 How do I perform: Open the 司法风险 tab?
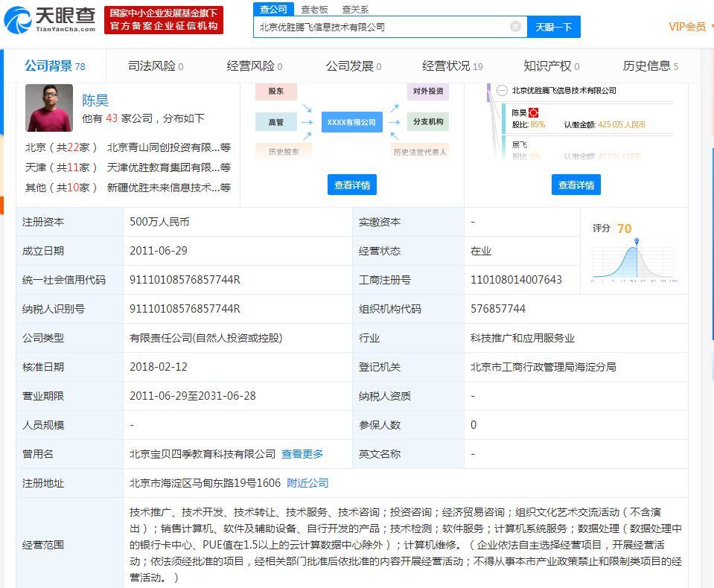156,66
